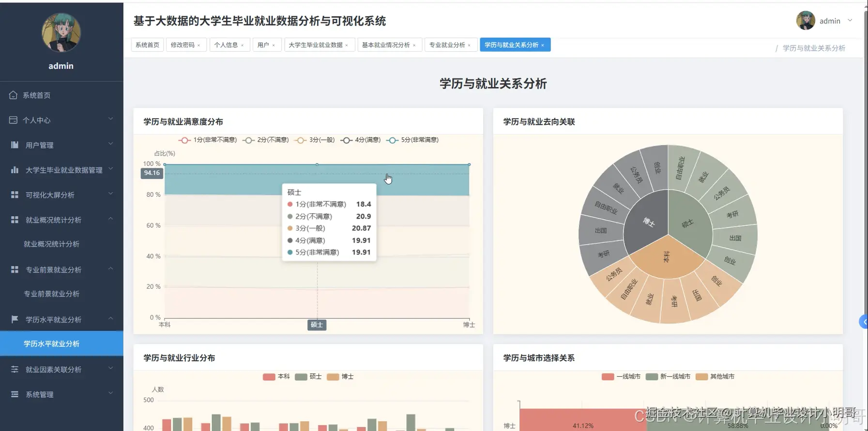Screen dimensions: 868x431
Task: Close the 修改密码 tab
Action: click(198, 45)
